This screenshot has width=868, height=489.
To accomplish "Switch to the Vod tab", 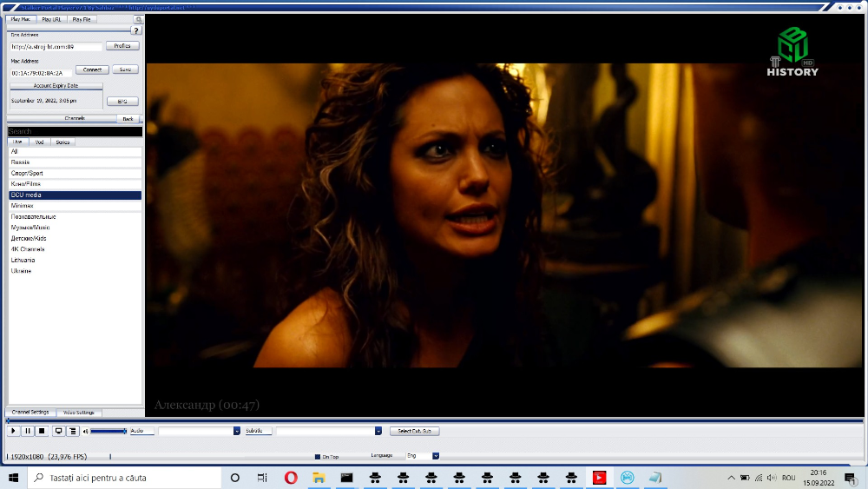I will coord(39,142).
